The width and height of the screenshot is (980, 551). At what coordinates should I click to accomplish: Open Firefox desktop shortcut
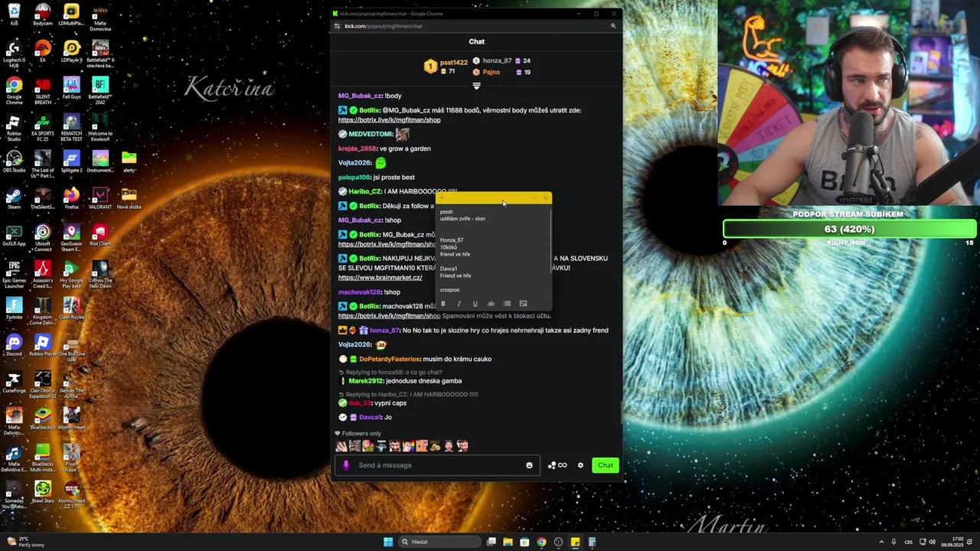click(71, 198)
